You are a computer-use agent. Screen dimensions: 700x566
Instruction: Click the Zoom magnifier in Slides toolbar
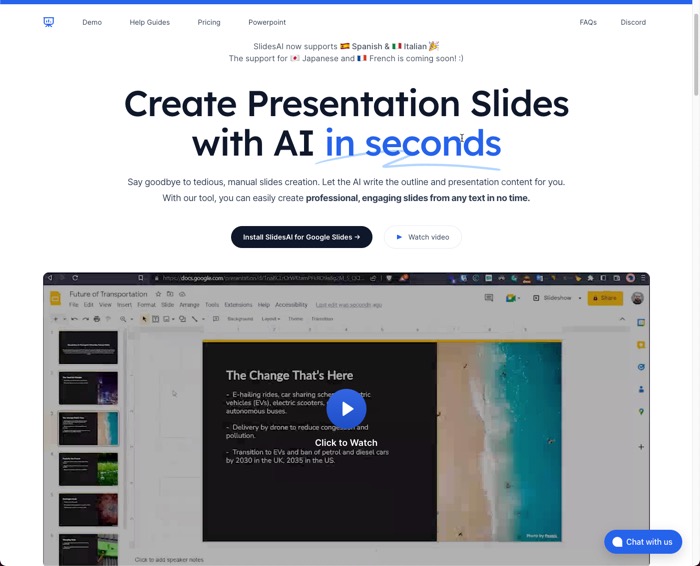(123, 319)
